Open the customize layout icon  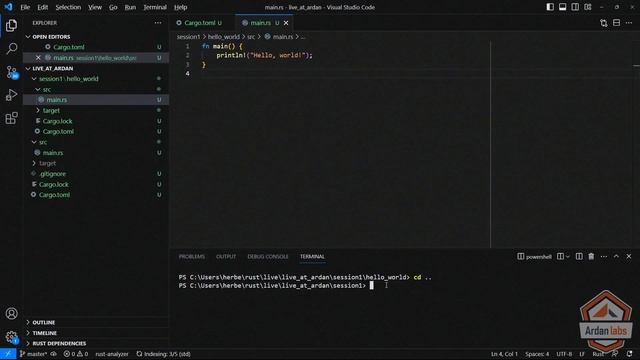588,7
